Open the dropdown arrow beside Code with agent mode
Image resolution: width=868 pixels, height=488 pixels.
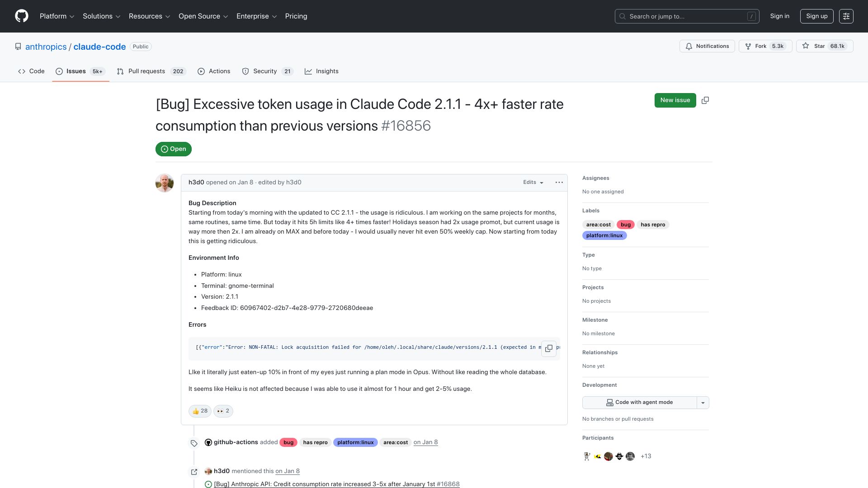click(x=703, y=403)
